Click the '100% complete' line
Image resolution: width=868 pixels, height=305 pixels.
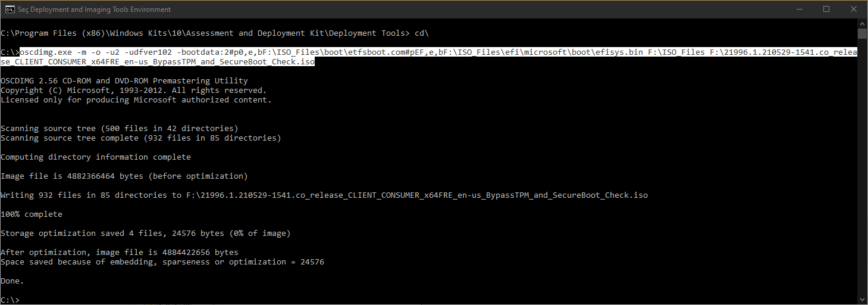click(32, 214)
